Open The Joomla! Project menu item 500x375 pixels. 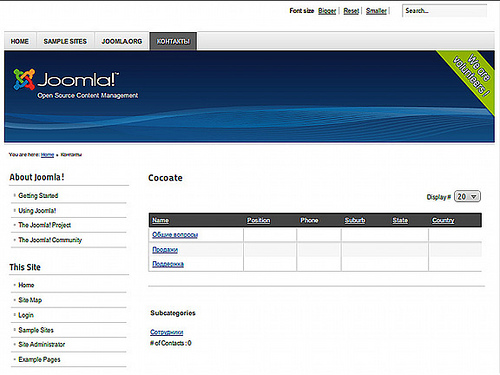45,225
